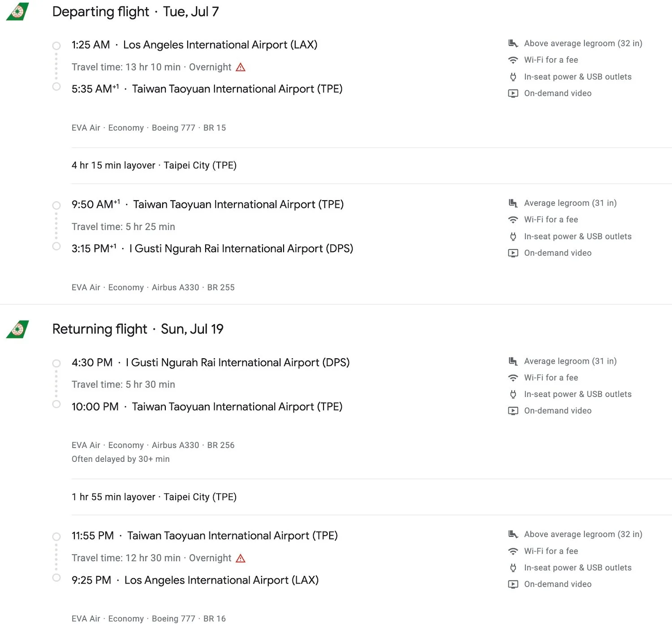Image resolution: width=672 pixels, height=627 pixels.
Task: Click the 4 hr 15 min layover row
Action: (371, 166)
